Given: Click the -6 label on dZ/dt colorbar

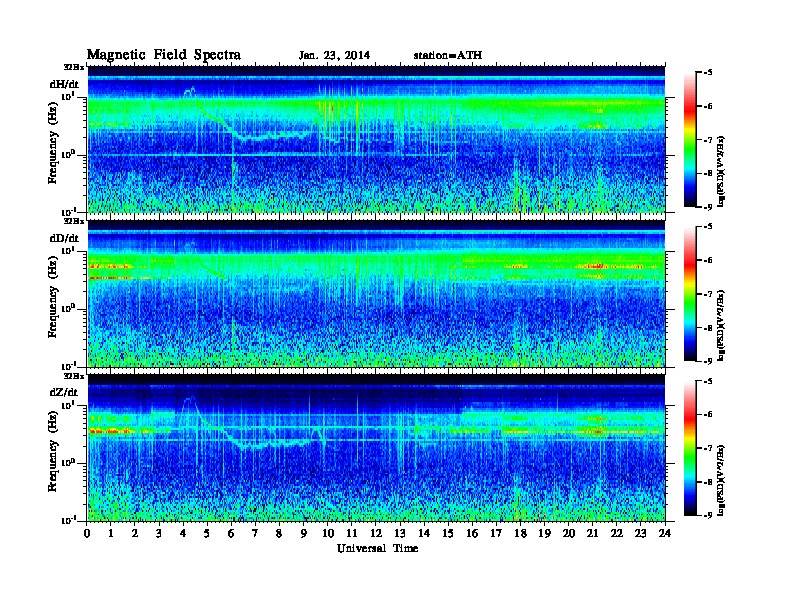Looking at the screenshot, I should [708, 415].
